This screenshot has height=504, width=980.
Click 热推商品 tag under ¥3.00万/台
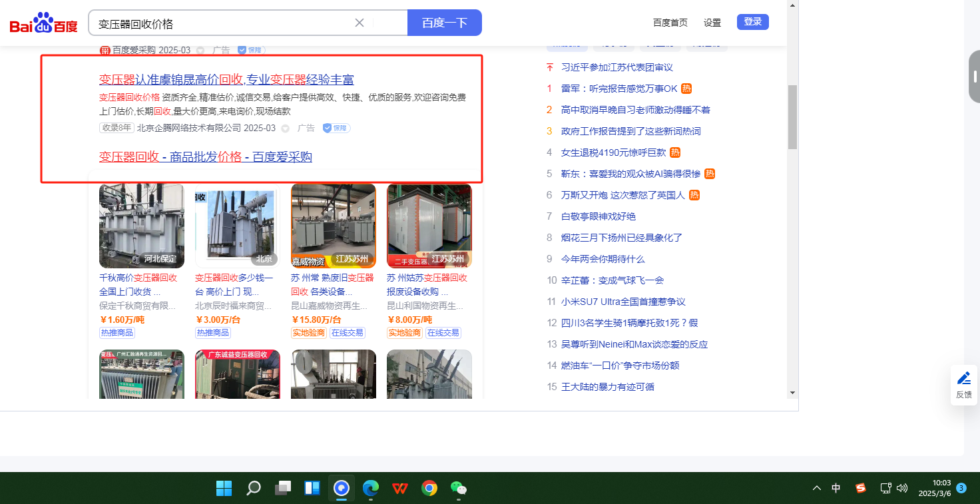[213, 333]
